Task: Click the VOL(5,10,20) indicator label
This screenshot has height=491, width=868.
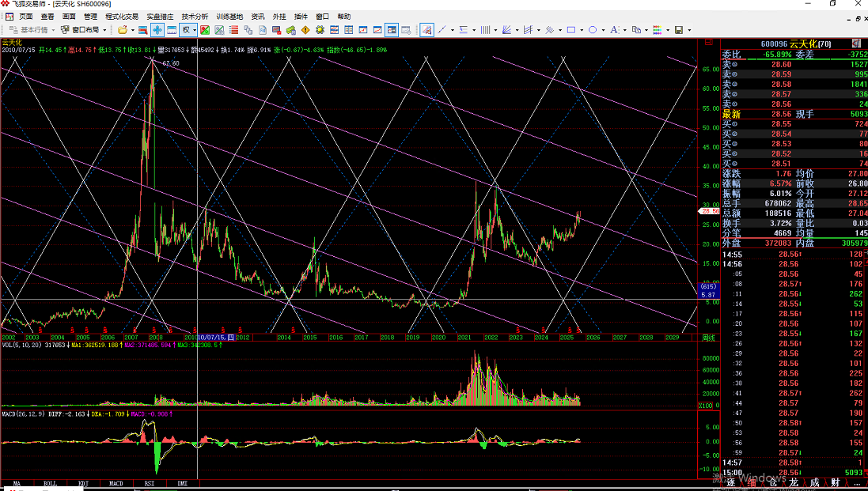Action: [x=22, y=345]
